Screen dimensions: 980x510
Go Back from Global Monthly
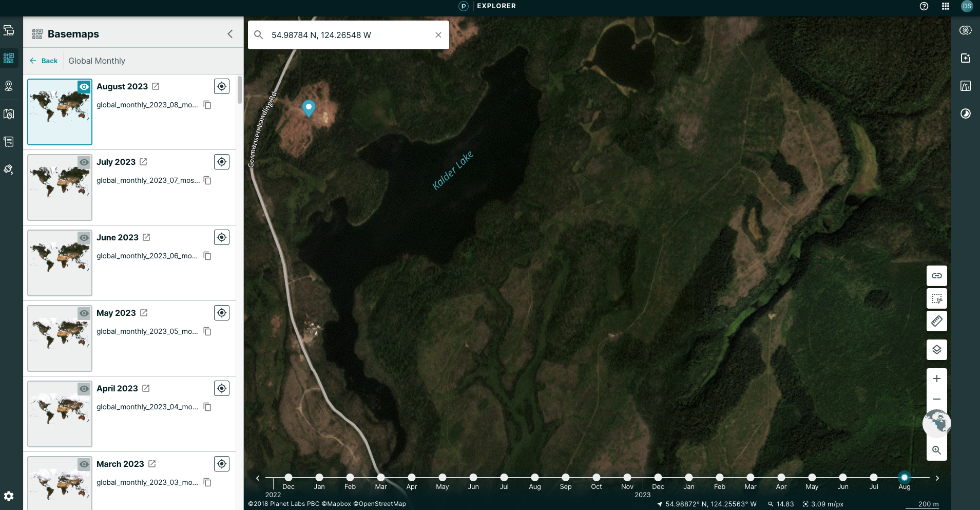(x=44, y=61)
